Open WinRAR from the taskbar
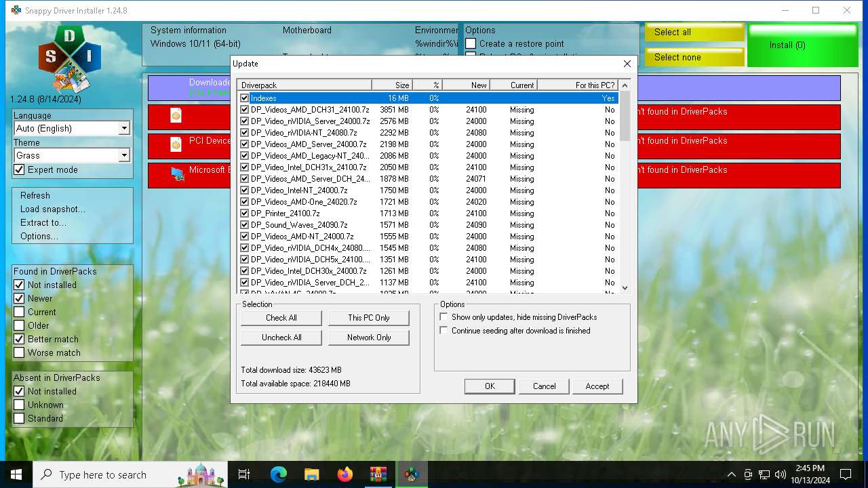This screenshot has width=868, height=488. tap(378, 474)
